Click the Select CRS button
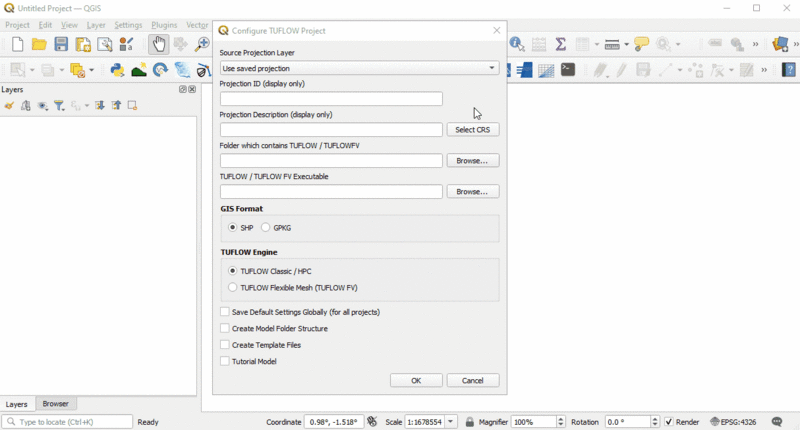The width and height of the screenshot is (800, 430). (472, 130)
